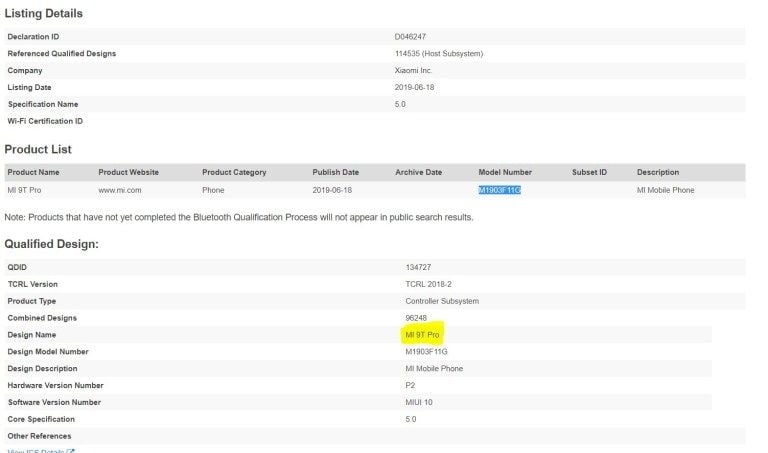Viewport: 768px width, 453px height.
Task: Click the Hardware Version Number value P2
Action: (x=410, y=385)
